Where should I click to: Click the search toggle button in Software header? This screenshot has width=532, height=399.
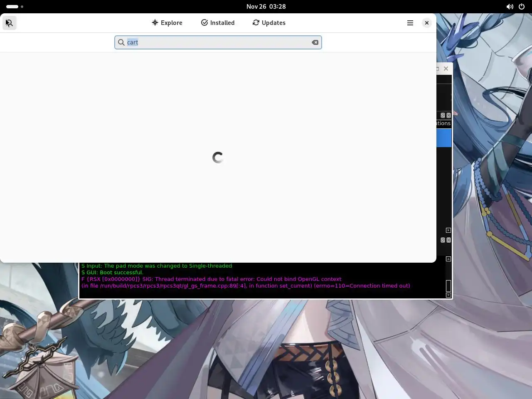[x=9, y=23]
